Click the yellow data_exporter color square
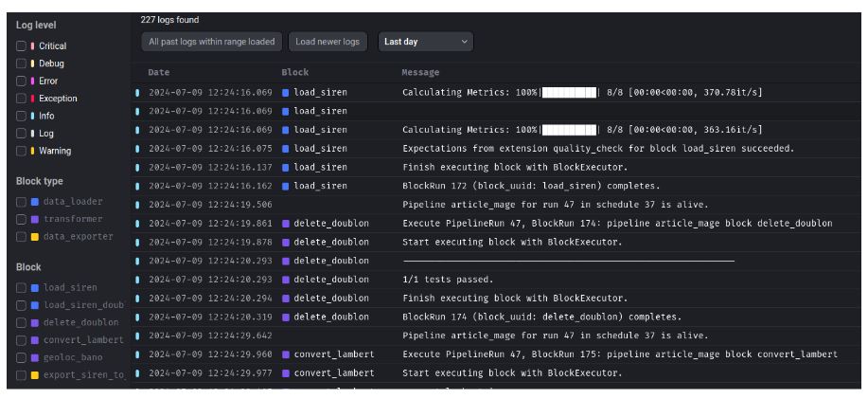Image resolution: width=868 pixels, height=399 pixels. [x=35, y=237]
